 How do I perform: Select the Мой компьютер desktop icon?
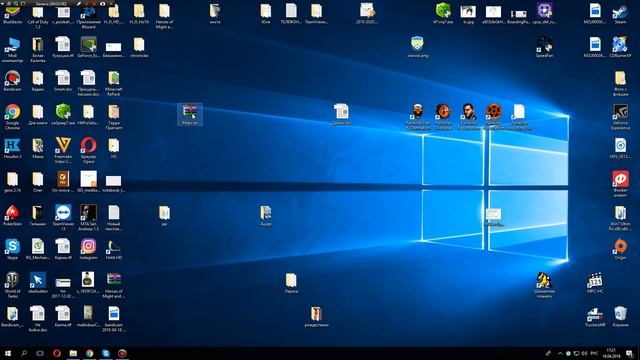pyautogui.click(x=12, y=50)
